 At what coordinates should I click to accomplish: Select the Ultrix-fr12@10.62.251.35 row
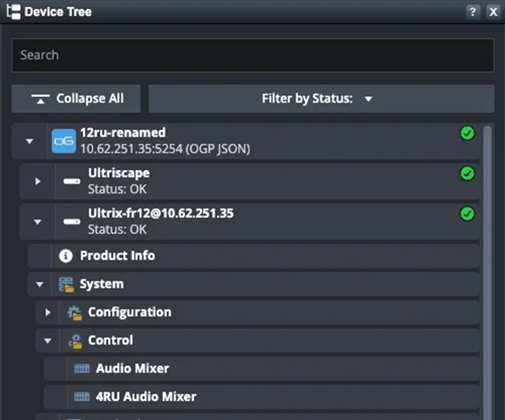(x=250, y=221)
